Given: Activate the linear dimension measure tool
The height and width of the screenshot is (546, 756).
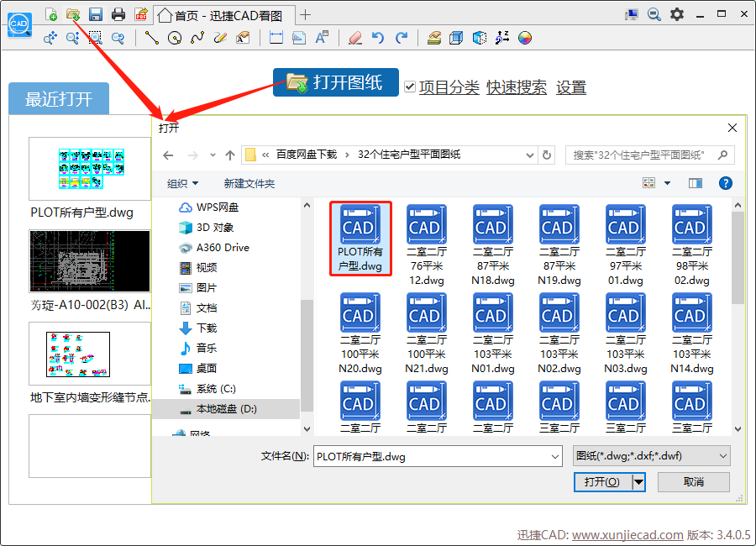Looking at the screenshot, I should [x=276, y=38].
